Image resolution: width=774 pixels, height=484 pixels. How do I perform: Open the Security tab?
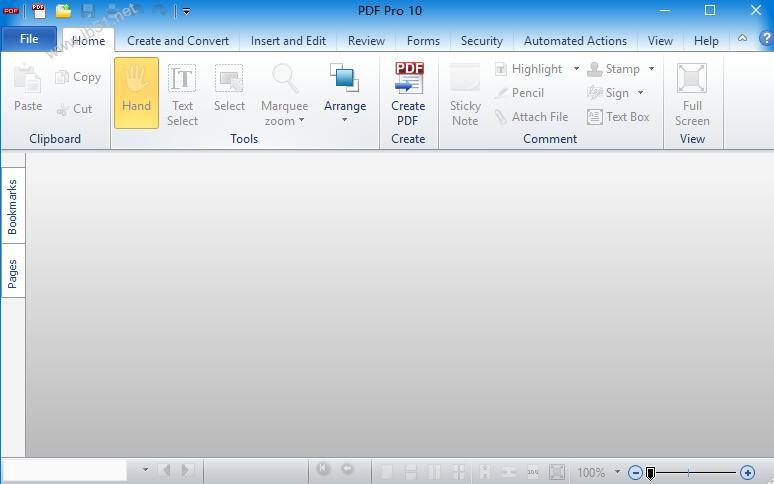(x=482, y=41)
